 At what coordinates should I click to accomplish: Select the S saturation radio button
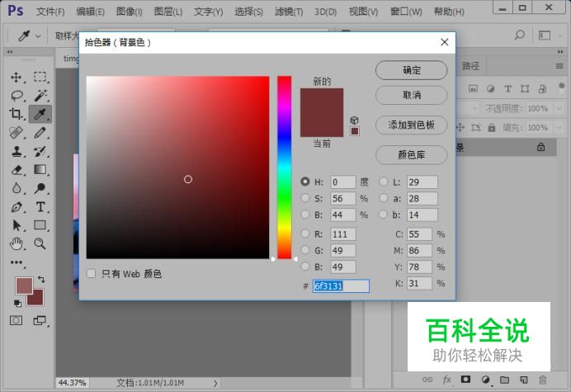pos(305,198)
